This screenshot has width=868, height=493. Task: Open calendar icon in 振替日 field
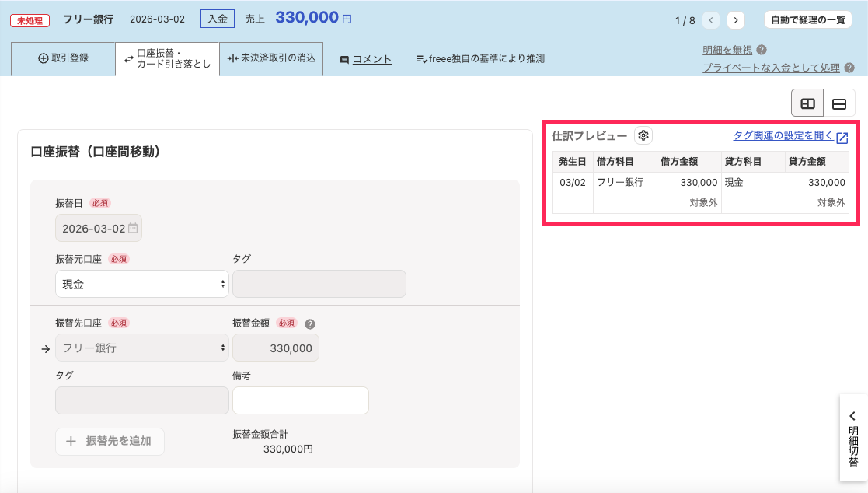pyautogui.click(x=133, y=228)
